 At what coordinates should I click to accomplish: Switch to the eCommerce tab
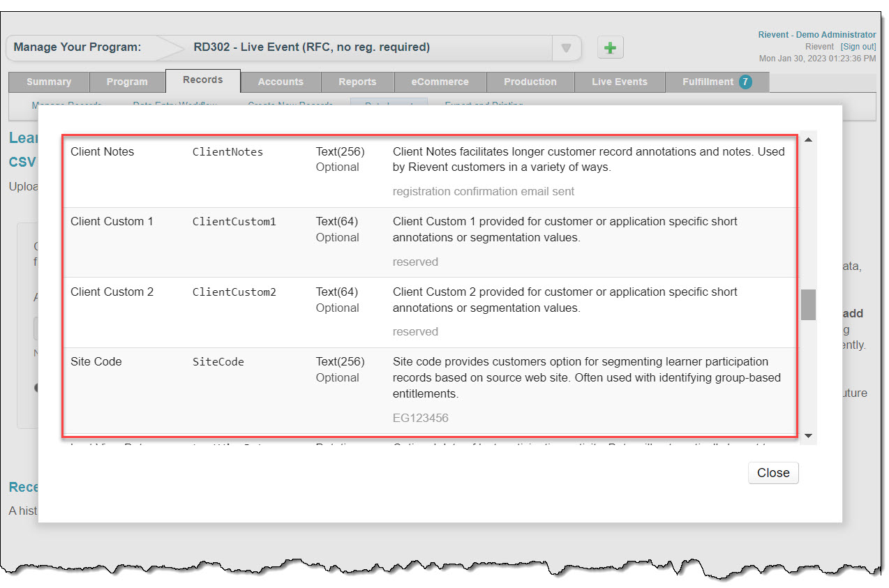440,82
